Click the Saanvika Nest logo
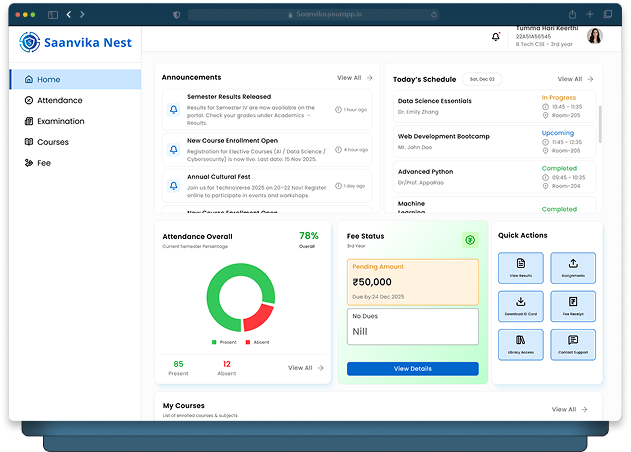The height and width of the screenshot is (452, 631). click(76, 42)
